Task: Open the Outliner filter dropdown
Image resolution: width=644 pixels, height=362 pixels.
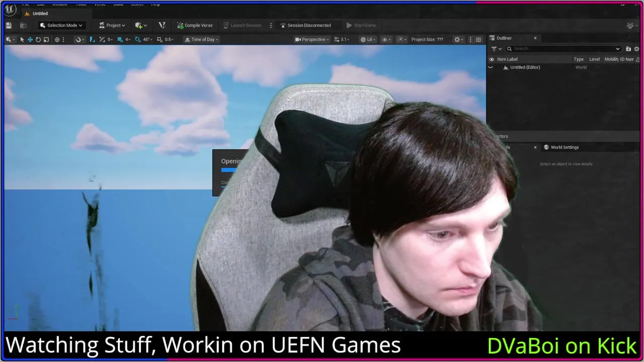Action: click(496, 49)
